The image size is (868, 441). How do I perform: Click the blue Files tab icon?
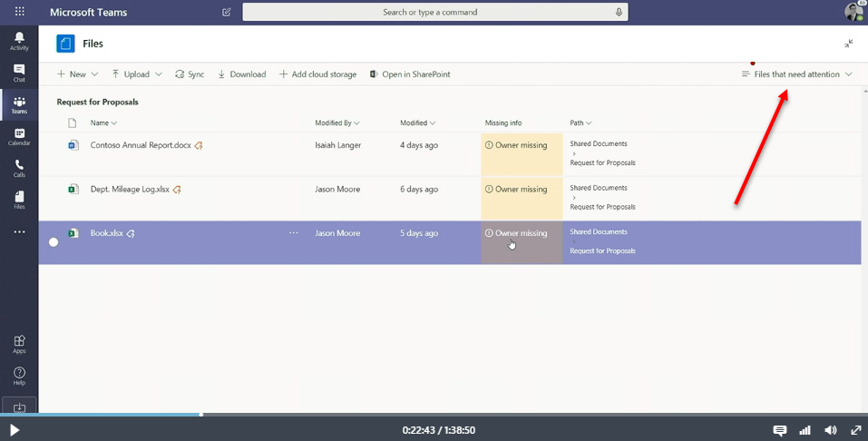[65, 44]
